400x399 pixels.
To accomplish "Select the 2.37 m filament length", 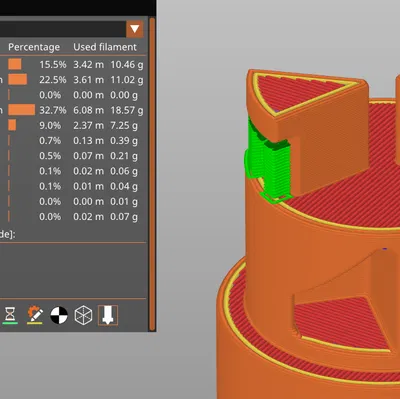I will (88, 126).
